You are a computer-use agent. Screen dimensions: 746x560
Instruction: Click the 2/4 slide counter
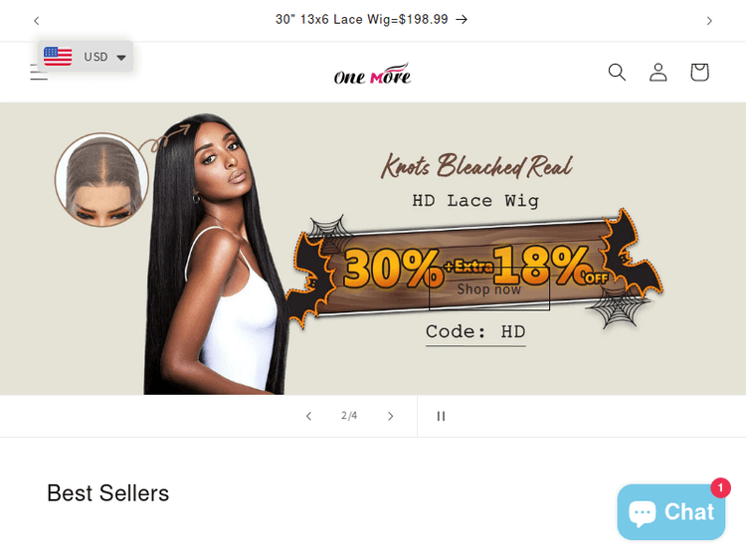349,416
